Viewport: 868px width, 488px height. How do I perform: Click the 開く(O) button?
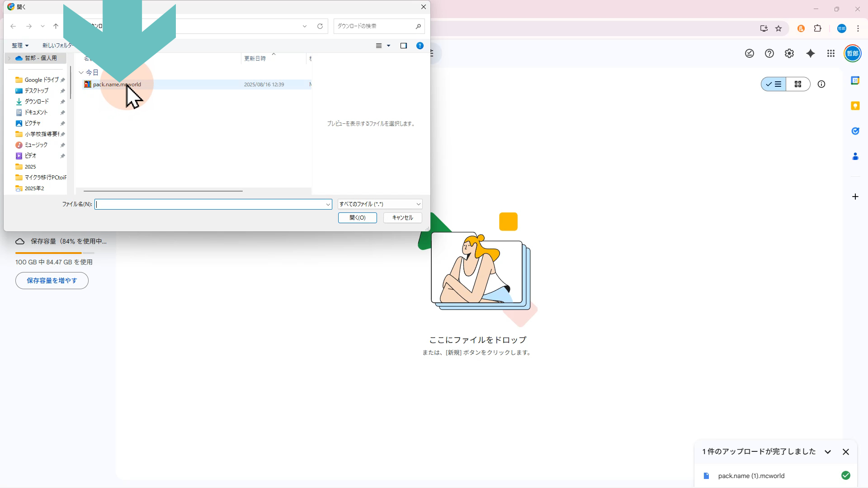point(357,218)
